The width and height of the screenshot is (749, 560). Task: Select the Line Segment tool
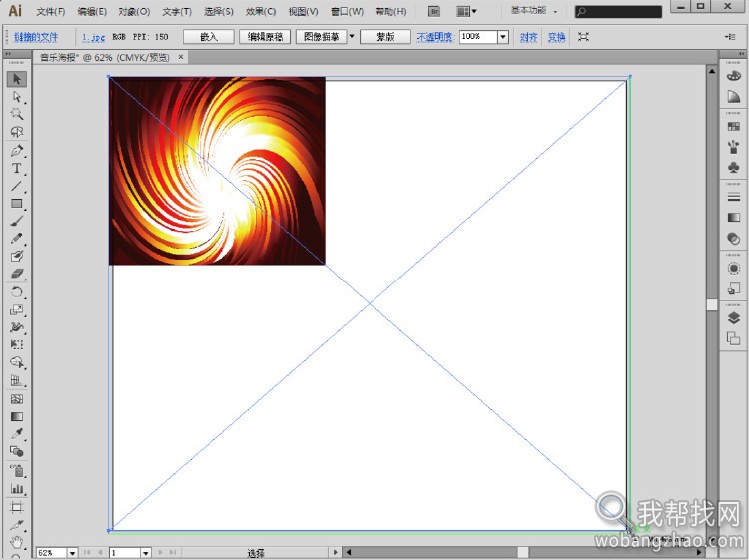click(17, 186)
